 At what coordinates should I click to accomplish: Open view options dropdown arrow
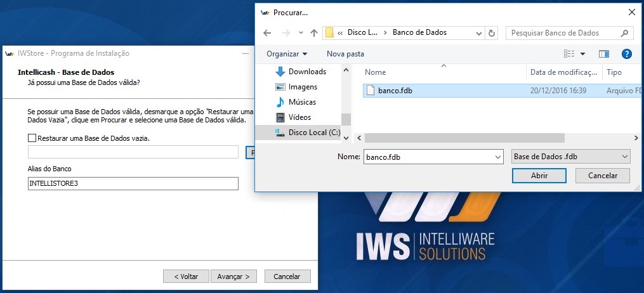pos(582,54)
